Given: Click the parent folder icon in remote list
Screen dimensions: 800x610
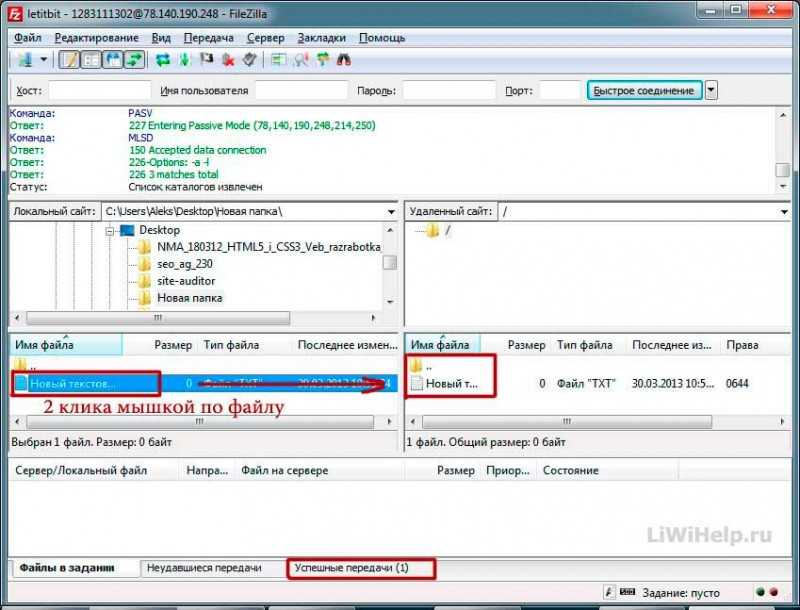Looking at the screenshot, I should [416, 365].
